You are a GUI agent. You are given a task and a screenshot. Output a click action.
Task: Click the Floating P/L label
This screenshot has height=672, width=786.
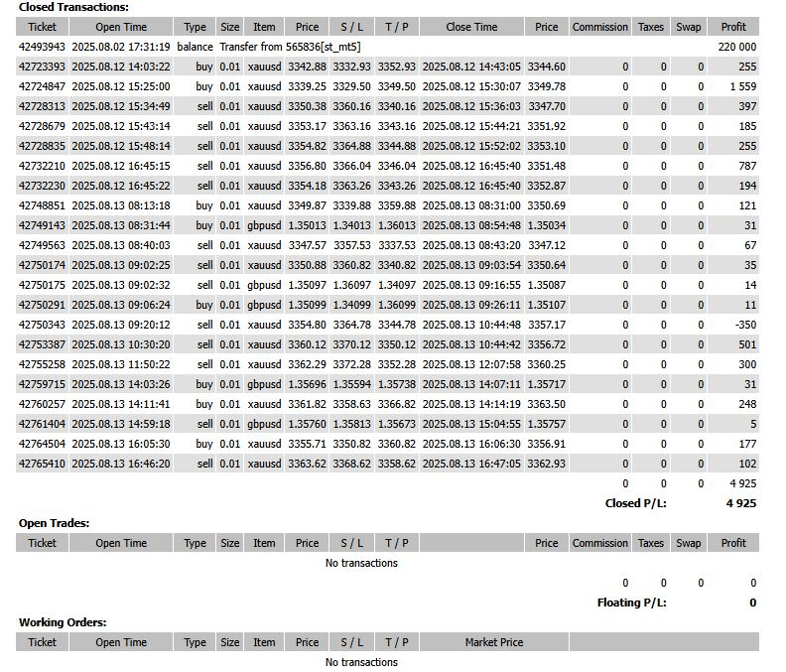[631, 603]
